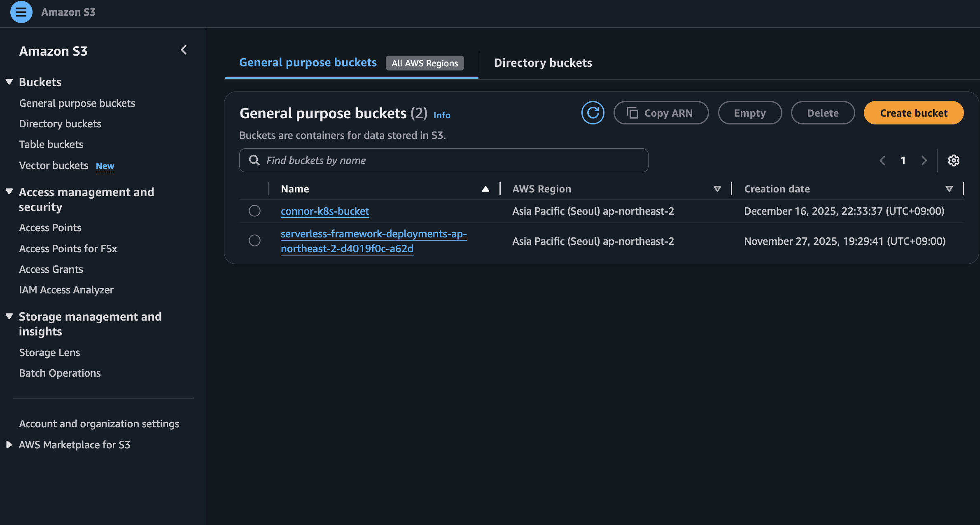Go to previous page of buckets
The image size is (980, 525).
pyautogui.click(x=882, y=160)
